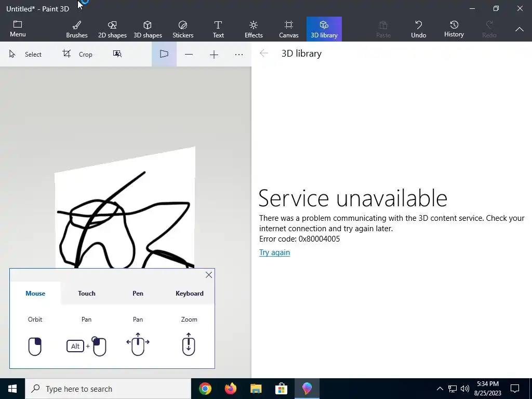Image resolution: width=532 pixels, height=399 pixels.
Task: Click the Magic select icon
Action: pyautogui.click(x=117, y=54)
